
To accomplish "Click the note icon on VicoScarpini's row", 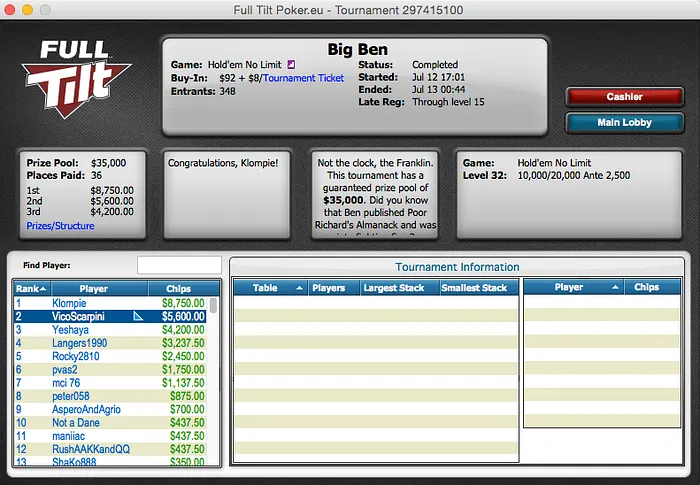I will point(138,316).
